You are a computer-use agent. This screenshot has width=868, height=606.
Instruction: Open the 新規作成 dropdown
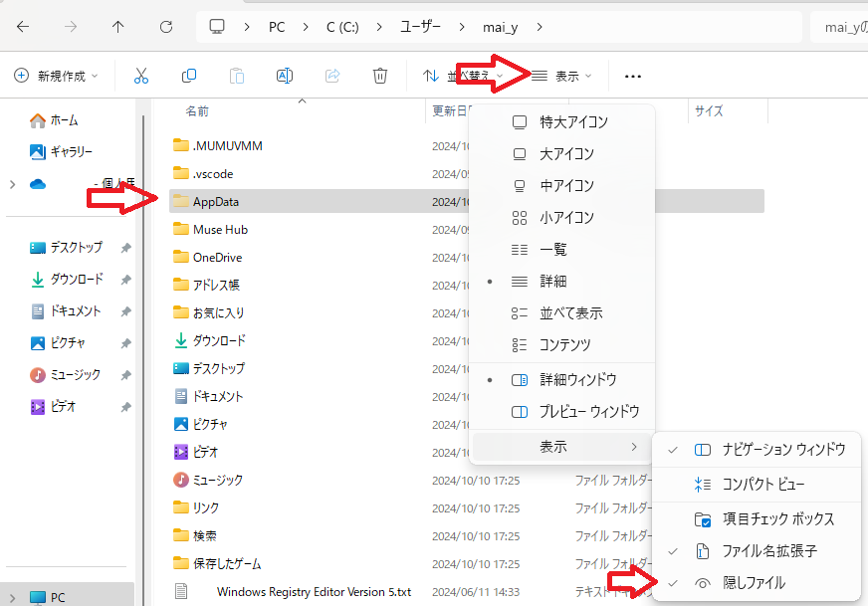click(x=55, y=76)
